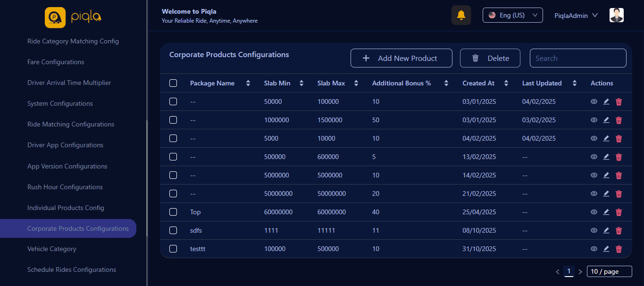Edit the row created 13/02/2025

tap(606, 157)
